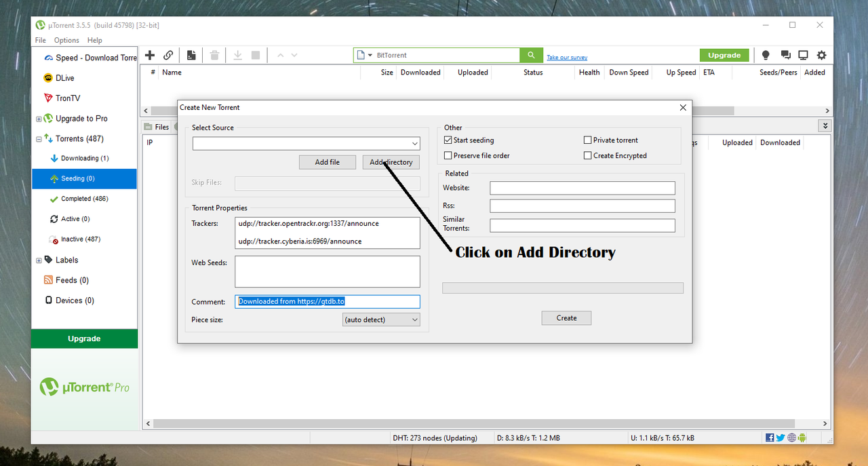Click into the Rss field
This screenshot has width=868, height=466.
click(x=583, y=206)
